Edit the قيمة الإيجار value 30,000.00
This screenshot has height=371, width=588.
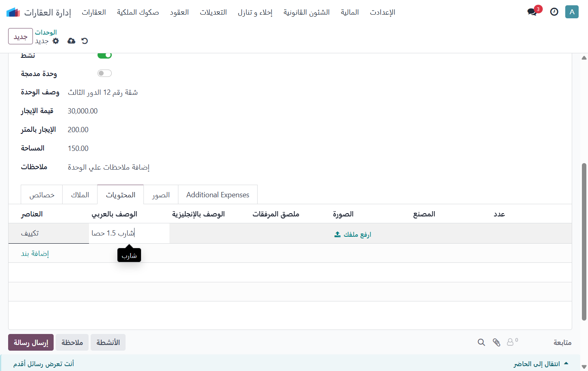[x=82, y=111]
